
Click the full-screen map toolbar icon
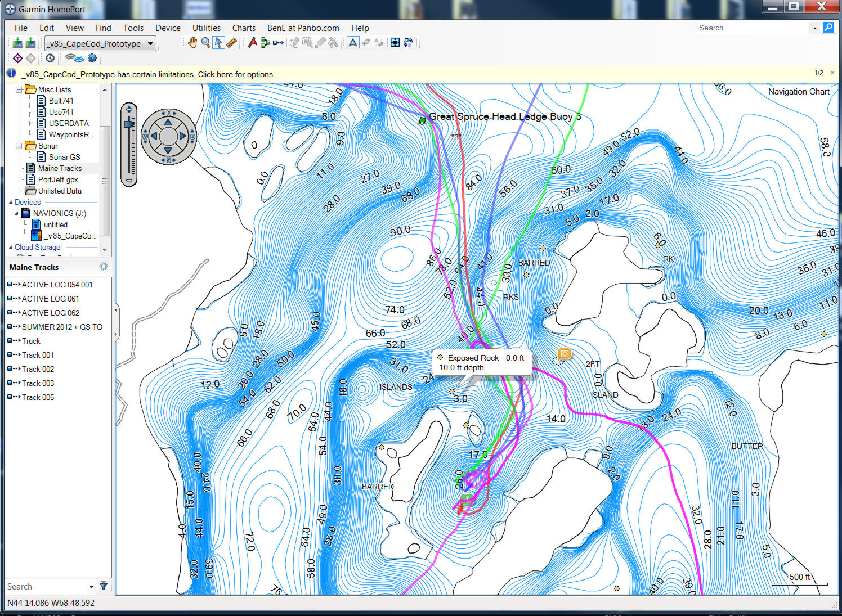point(395,43)
